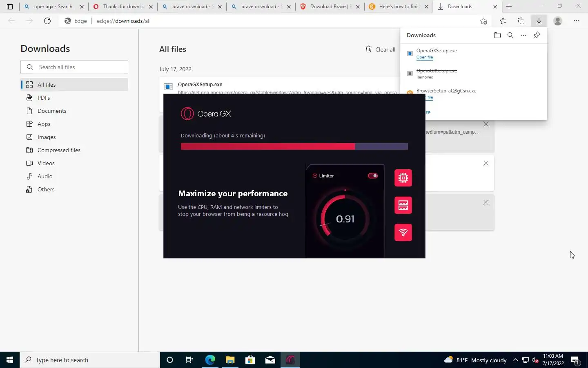The image size is (588, 368).
Task: Click Clear all downloads button
Action: (x=380, y=49)
